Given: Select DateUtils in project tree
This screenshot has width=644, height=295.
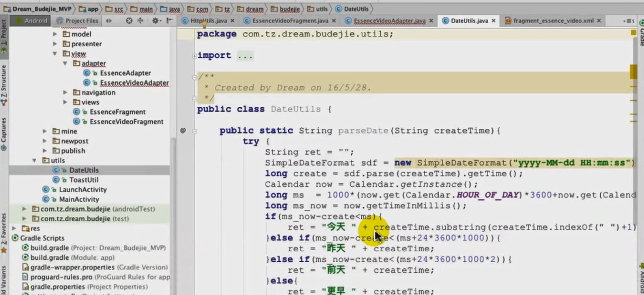Looking at the screenshot, I should coord(84,170).
